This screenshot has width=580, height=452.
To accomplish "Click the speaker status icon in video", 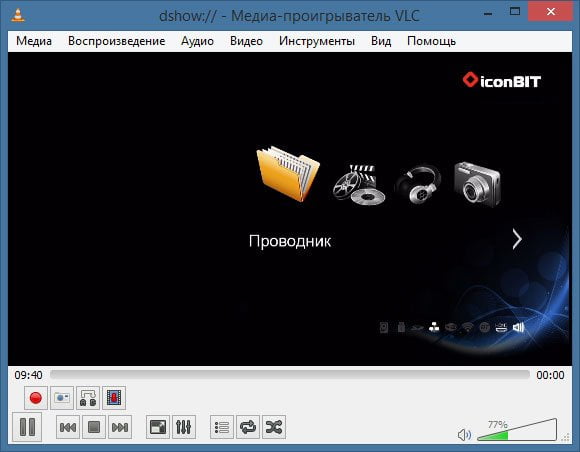I will [519, 327].
